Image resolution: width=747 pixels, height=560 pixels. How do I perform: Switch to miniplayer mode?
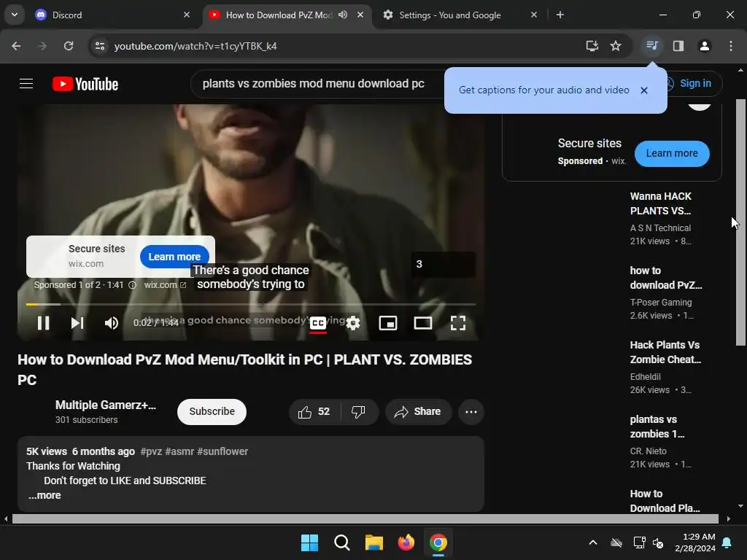pyautogui.click(x=388, y=323)
